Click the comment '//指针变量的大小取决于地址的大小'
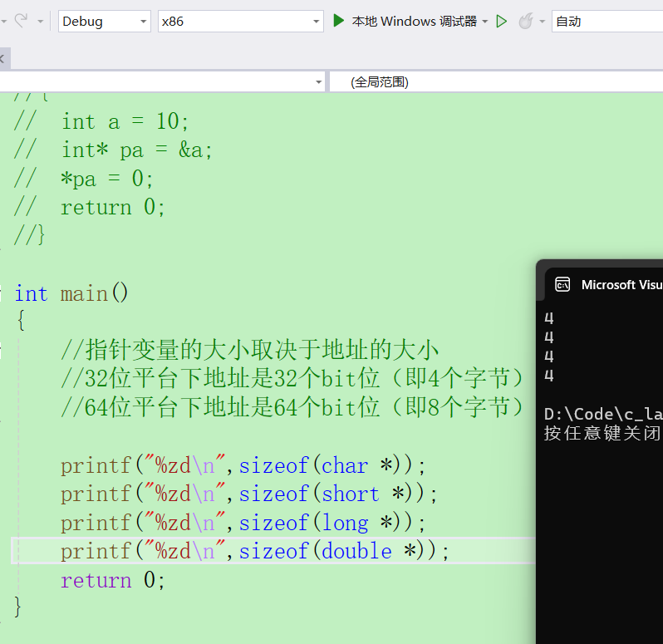 point(249,350)
